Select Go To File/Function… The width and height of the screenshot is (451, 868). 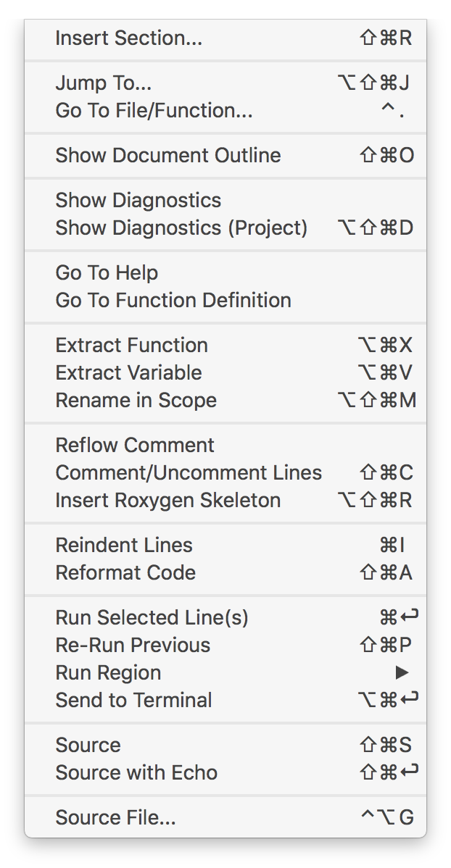(225, 111)
